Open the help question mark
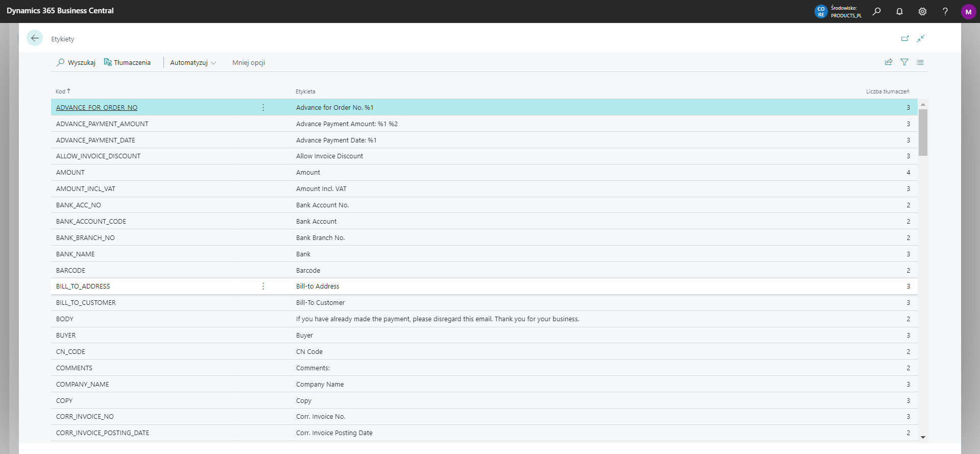The image size is (980, 454). [945, 11]
